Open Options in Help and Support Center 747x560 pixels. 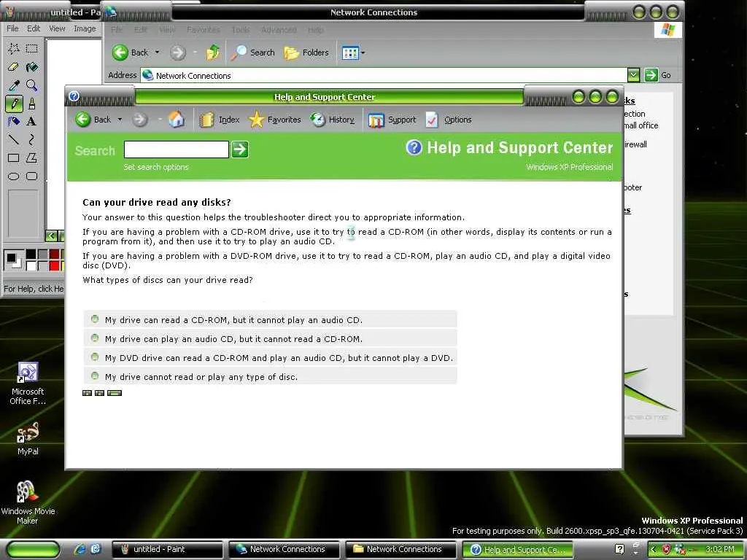(x=449, y=120)
